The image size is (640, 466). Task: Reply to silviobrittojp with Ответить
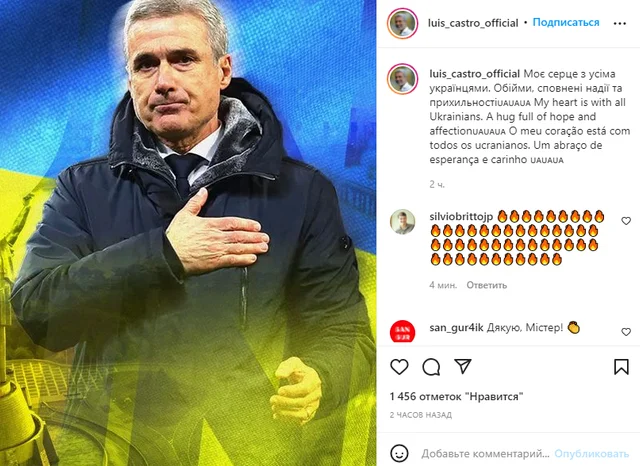point(487,285)
